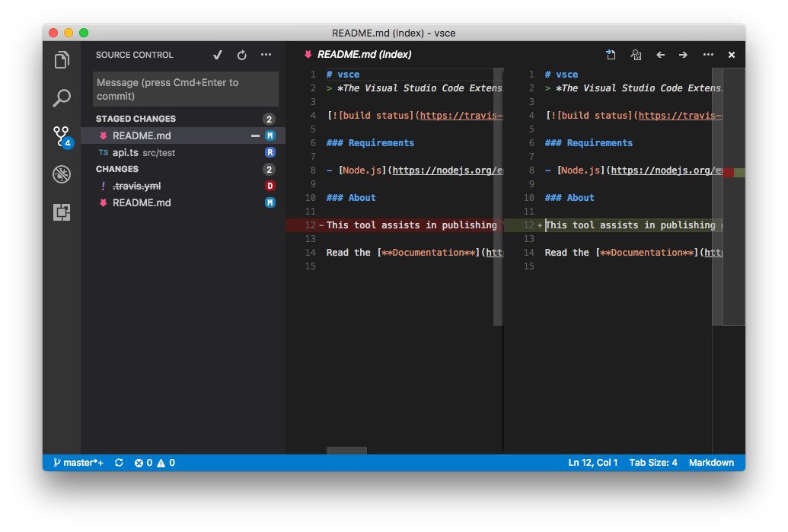Viewport: 788px width, 532px height.
Task: Click the synchronize changes icon in status bar
Action: pos(119,463)
